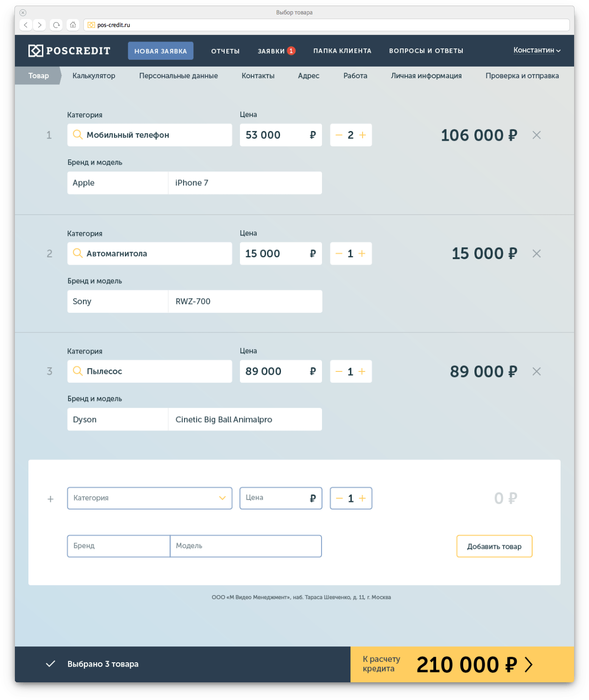Click the browser back arrow
The image size is (589, 700).
(26, 25)
